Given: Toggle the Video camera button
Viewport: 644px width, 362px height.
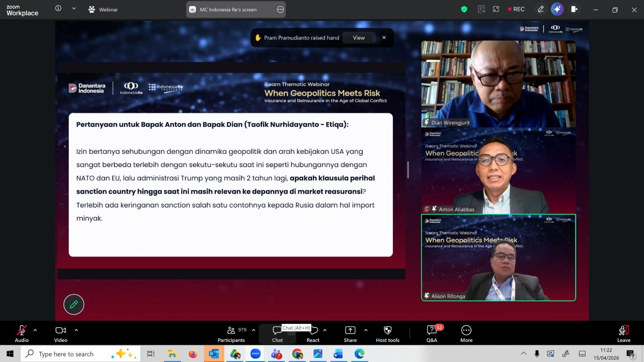Looking at the screenshot, I should [61, 333].
